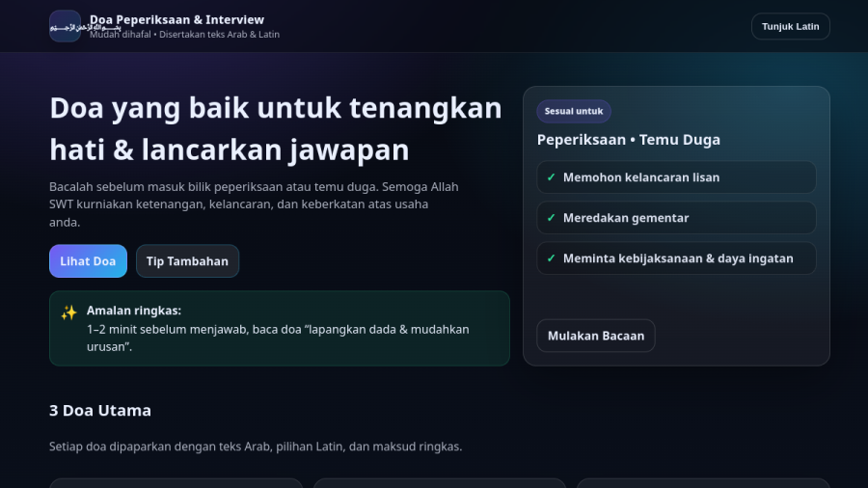This screenshot has width=868, height=488.
Task: Click checkmark beside Meminta kebijaksanaan & daya ingatan
Action: point(551,258)
